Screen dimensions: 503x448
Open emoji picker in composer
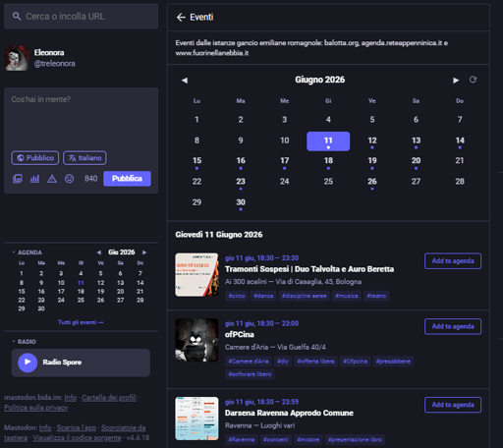(69, 179)
